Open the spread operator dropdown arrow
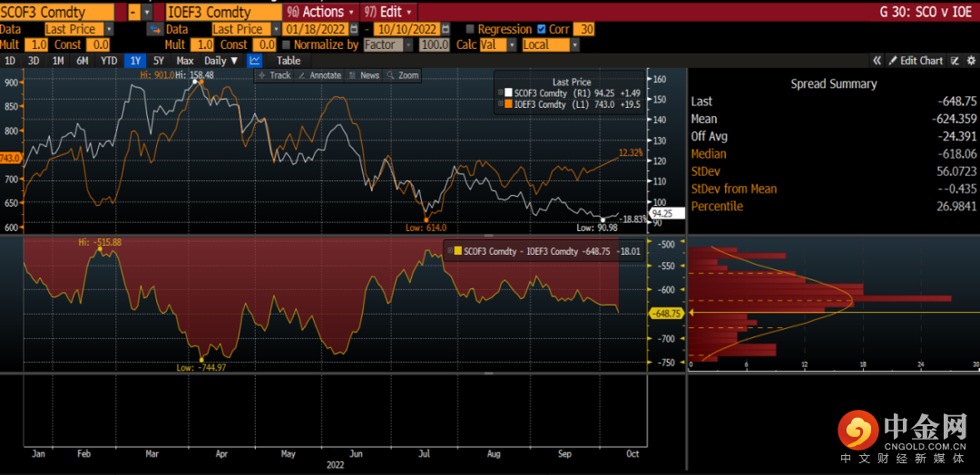The width and height of the screenshot is (980, 475). click(147, 12)
